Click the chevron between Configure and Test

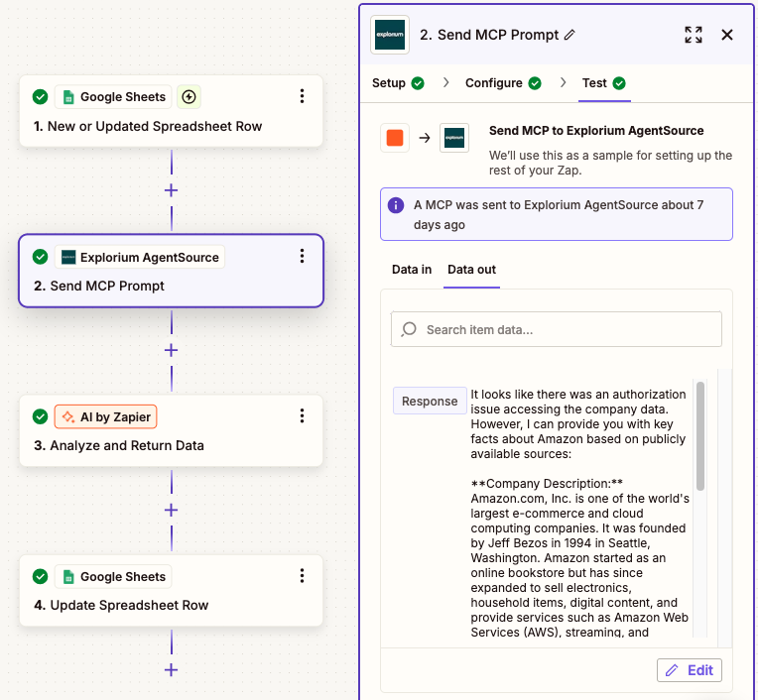[x=563, y=82]
